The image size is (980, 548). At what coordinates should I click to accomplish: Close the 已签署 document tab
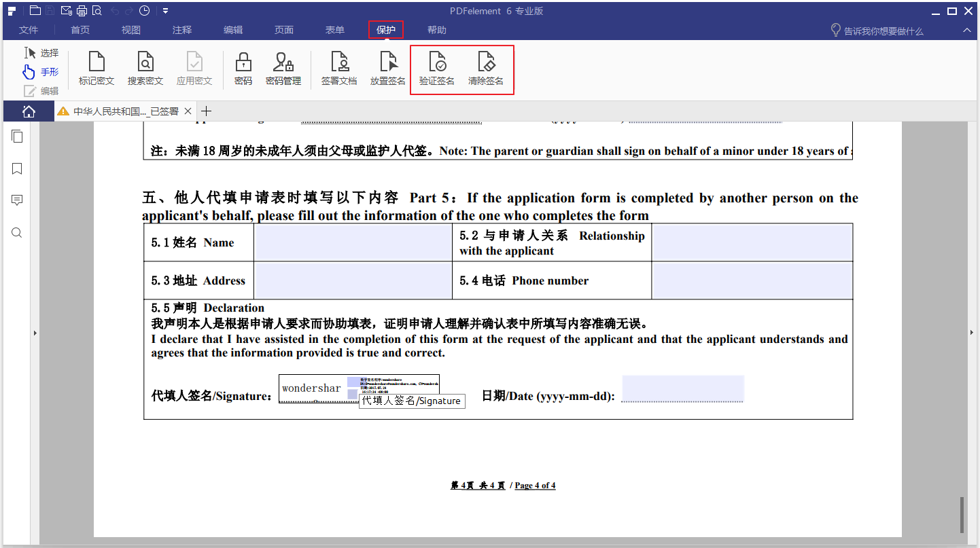tap(188, 111)
